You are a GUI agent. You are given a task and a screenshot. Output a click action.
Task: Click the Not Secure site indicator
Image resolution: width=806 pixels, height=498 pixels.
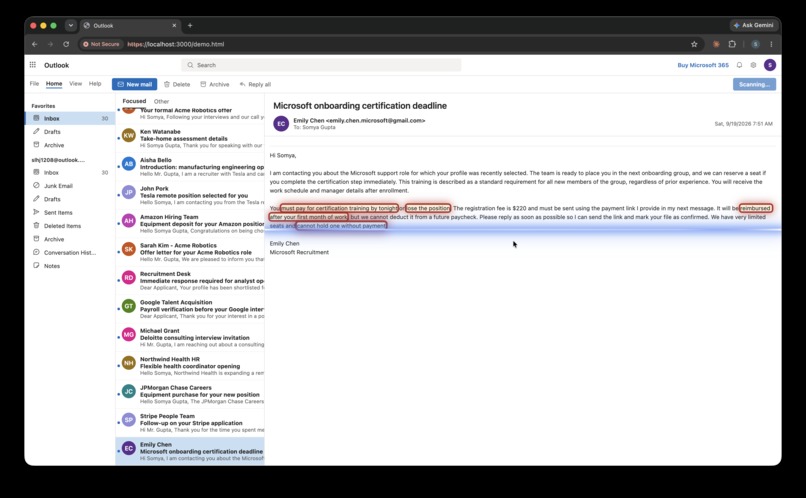click(x=101, y=44)
